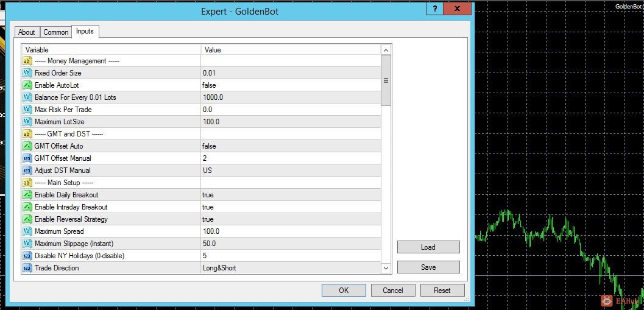
Task: Switch to the About tab
Action: point(27,32)
